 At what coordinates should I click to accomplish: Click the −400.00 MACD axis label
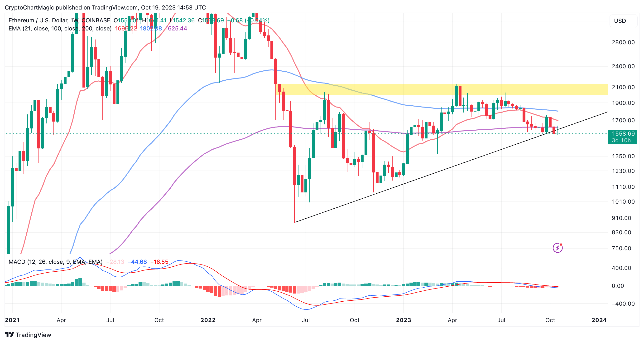click(623, 304)
